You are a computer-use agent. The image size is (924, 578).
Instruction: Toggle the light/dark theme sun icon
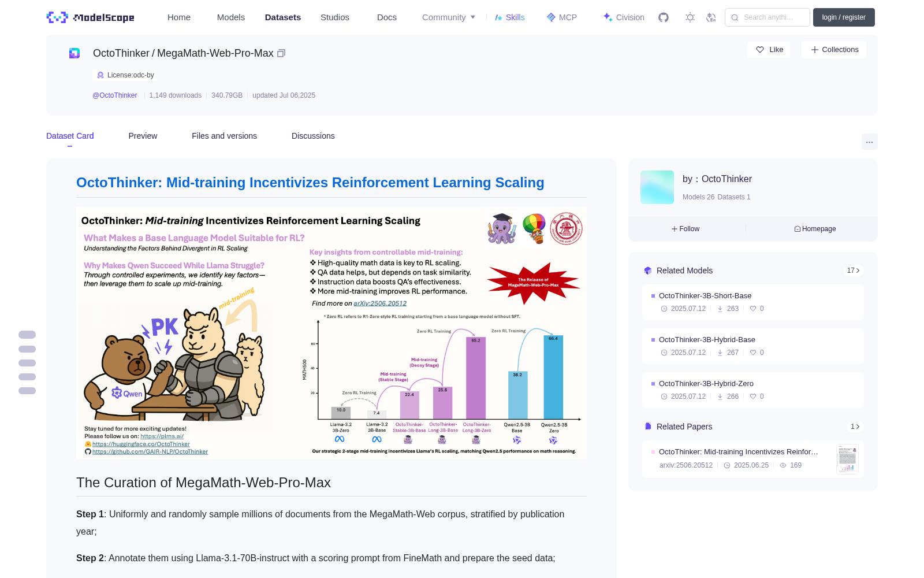[x=690, y=17]
